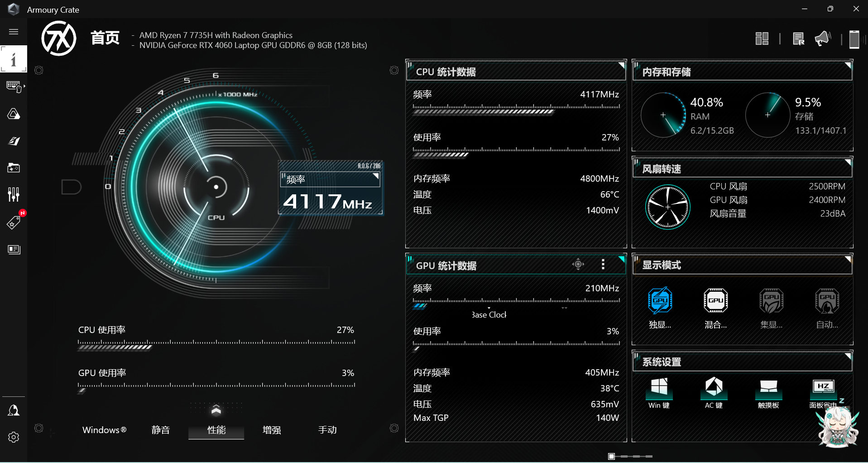
Task: Expand the operating mode up chevron
Action: pos(216,410)
